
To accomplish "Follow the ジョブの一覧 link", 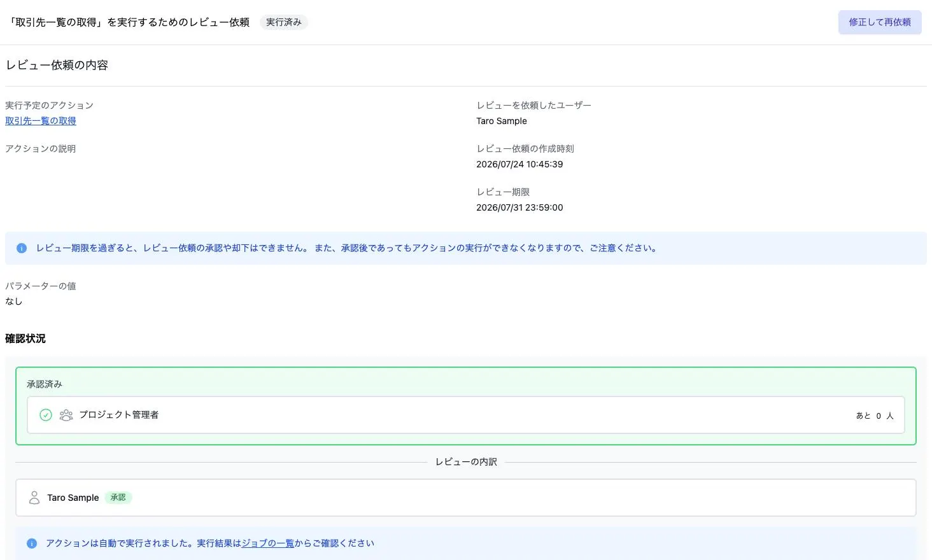I will point(267,543).
